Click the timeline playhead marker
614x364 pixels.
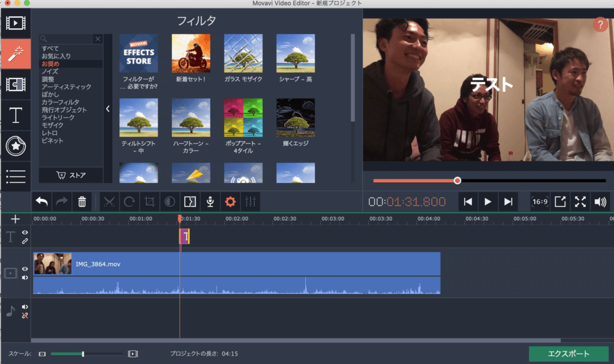180,218
